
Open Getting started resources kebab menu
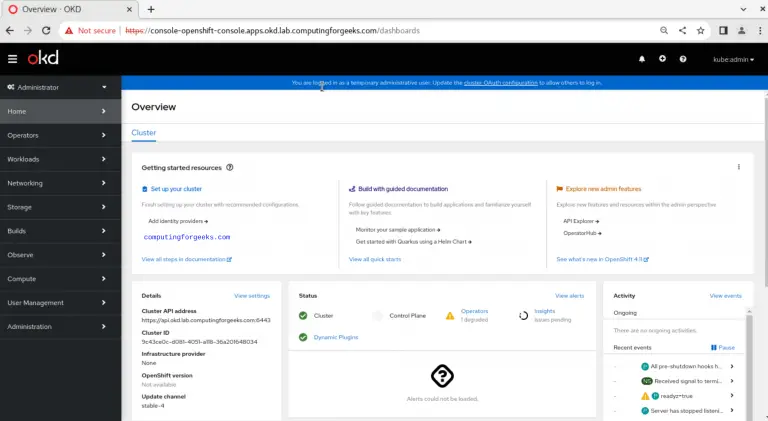[x=738, y=167]
